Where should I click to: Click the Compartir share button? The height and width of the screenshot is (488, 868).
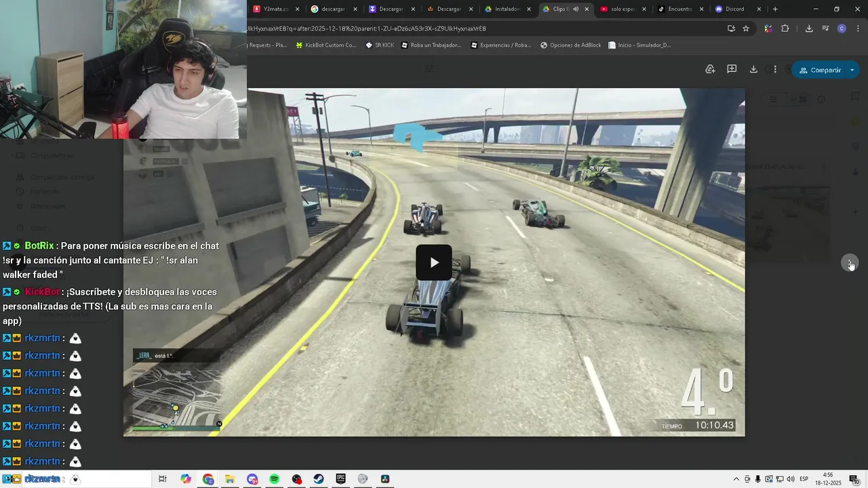[x=819, y=70]
